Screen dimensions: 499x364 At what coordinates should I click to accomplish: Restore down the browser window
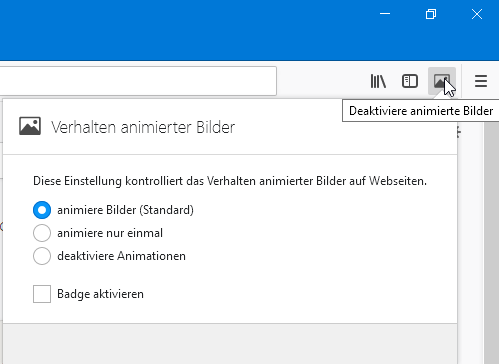pyautogui.click(x=431, y=14)
